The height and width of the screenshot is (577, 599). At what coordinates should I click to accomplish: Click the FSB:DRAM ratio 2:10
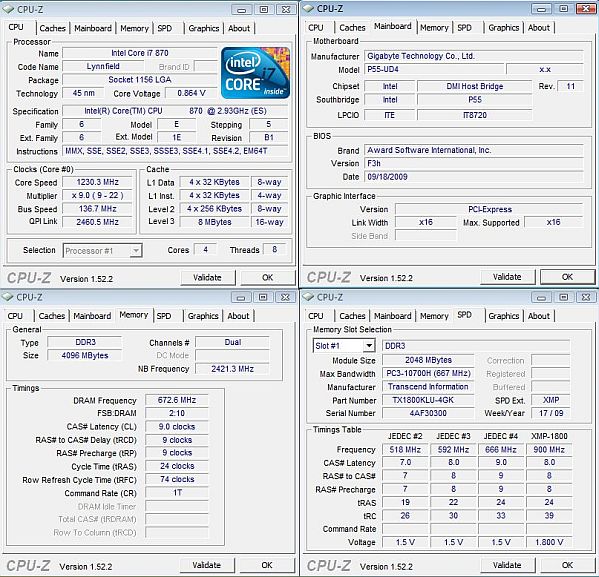pos(176,413)
